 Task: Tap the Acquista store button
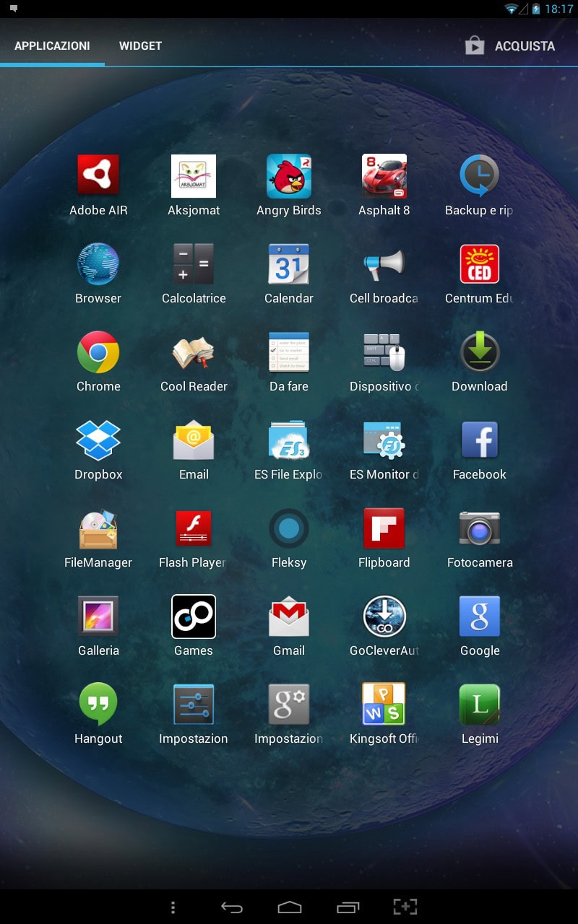tap(510, 45)
